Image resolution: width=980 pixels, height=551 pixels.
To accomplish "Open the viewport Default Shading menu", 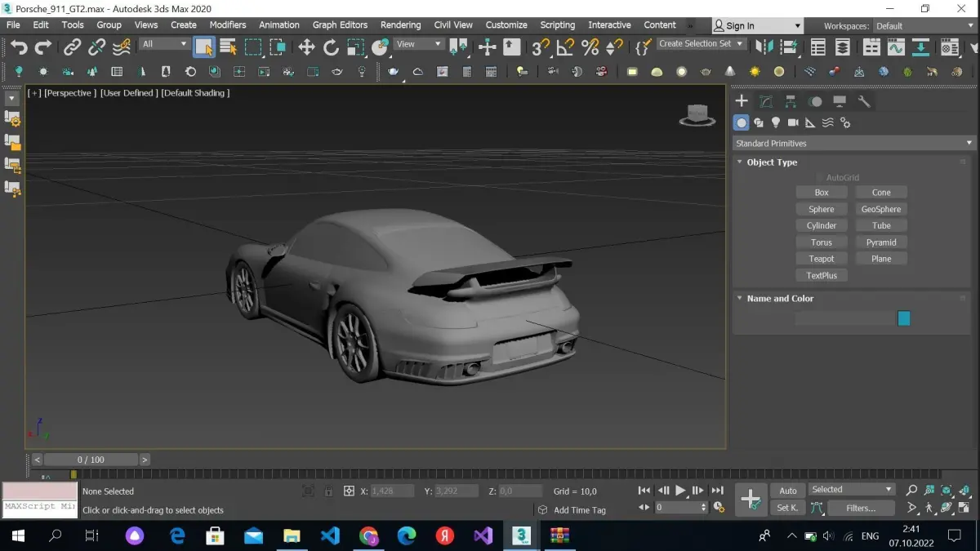I will (x=195, y=93).
